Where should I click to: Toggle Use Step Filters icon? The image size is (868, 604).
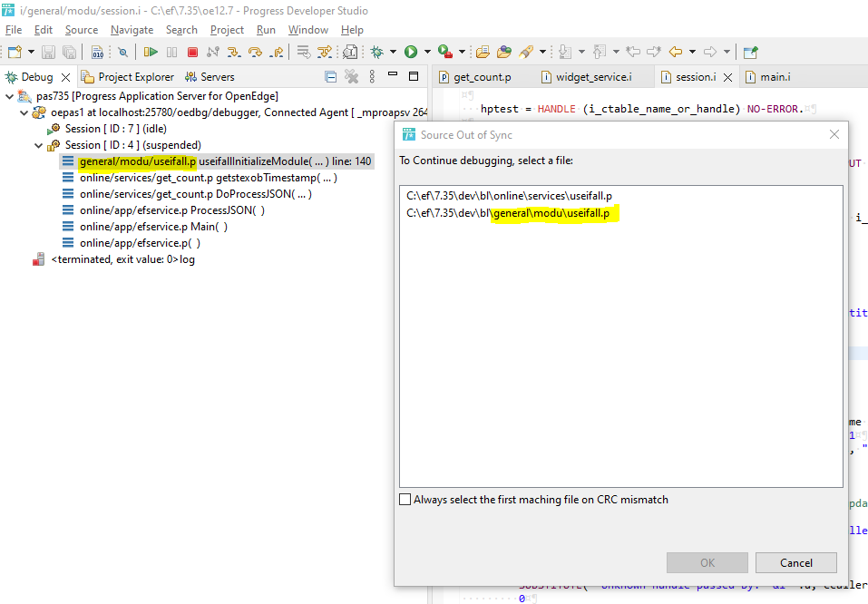coord(325,52)
